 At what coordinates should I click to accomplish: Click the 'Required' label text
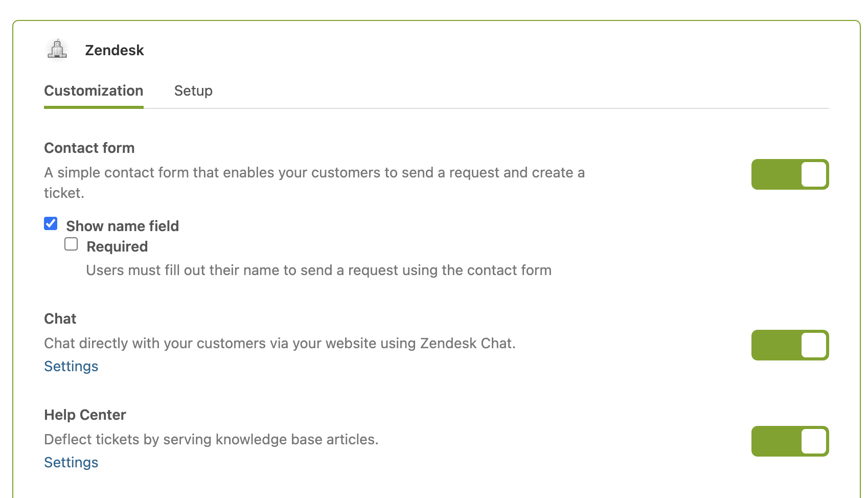tap(117, 246)
